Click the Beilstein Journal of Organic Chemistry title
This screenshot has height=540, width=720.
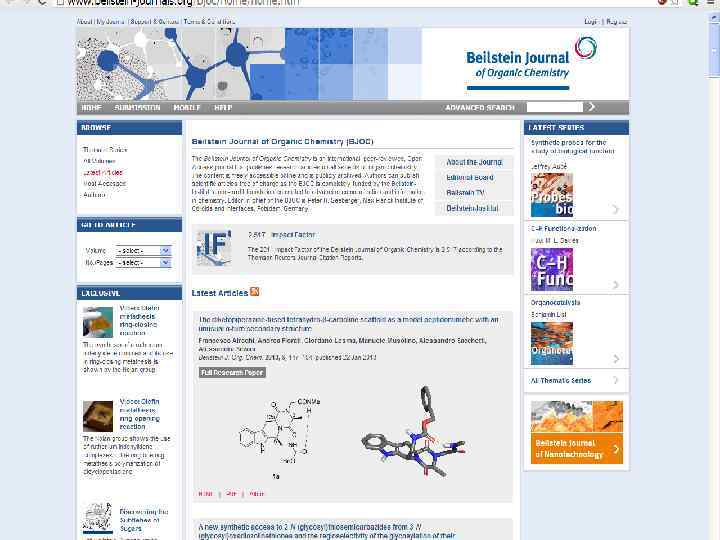pos(282,141)
